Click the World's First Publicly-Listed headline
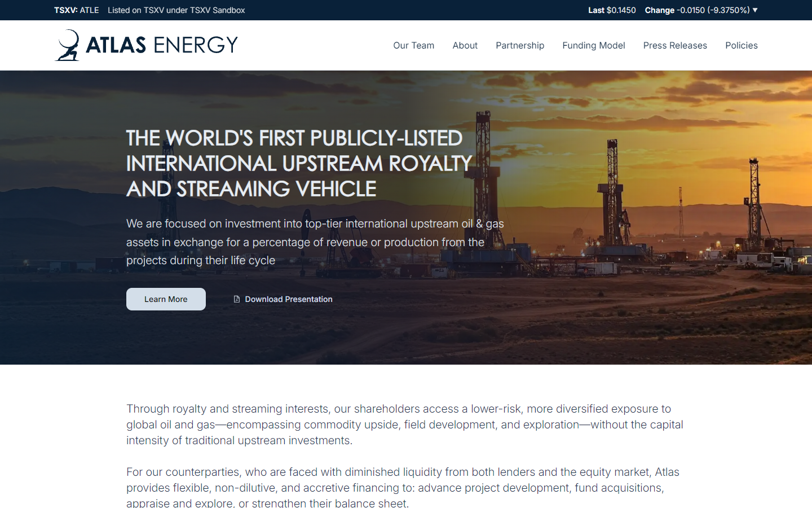This screenshot has height=508, width=812. point(298,163)
